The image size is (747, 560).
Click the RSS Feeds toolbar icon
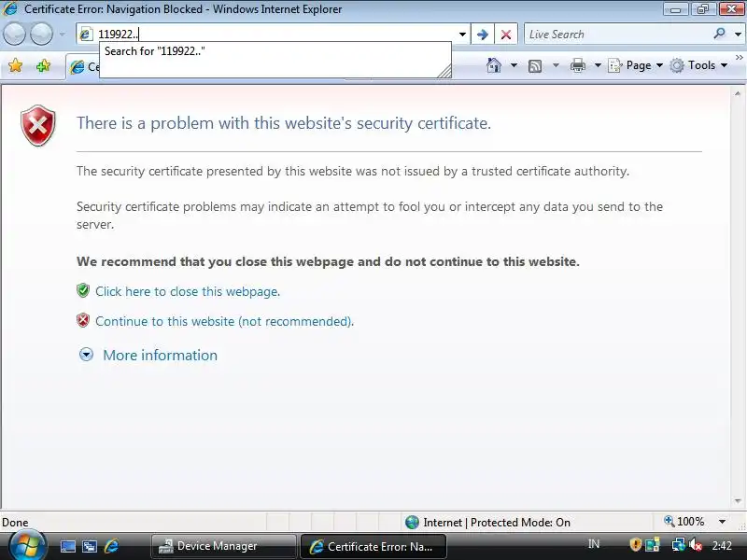(535, 65)
